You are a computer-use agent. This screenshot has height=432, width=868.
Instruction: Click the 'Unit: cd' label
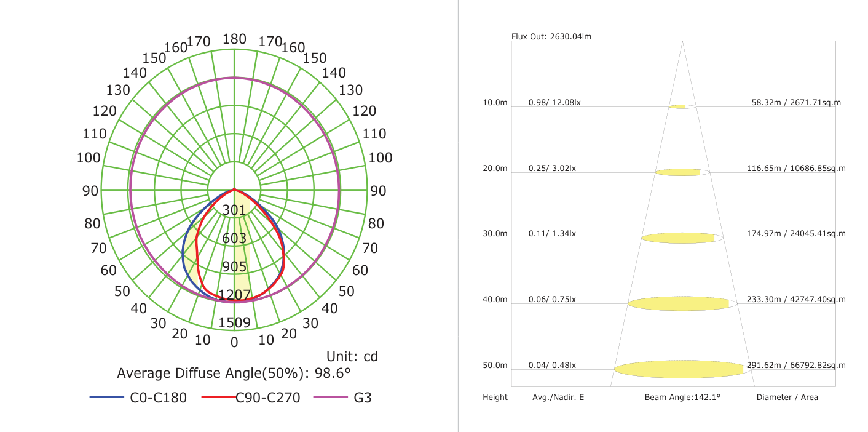[x=352, y=356]
